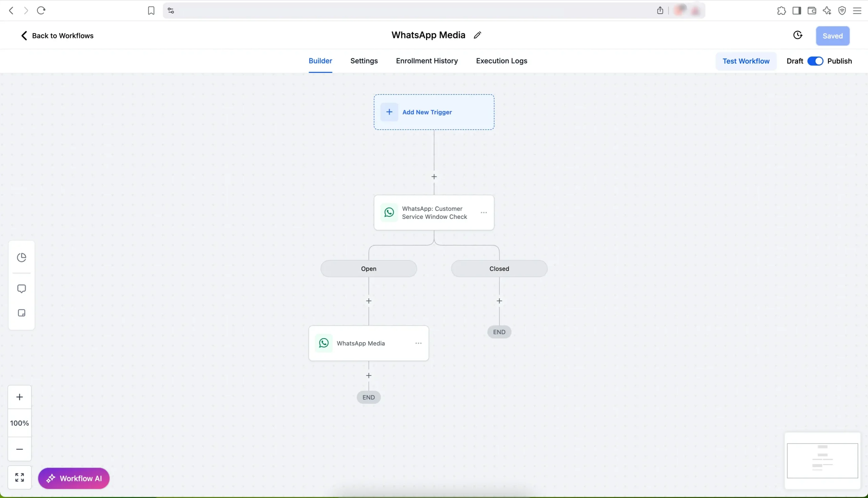Open the Customer Service Window Check action
868x498 pixels.
coord(434,213)
